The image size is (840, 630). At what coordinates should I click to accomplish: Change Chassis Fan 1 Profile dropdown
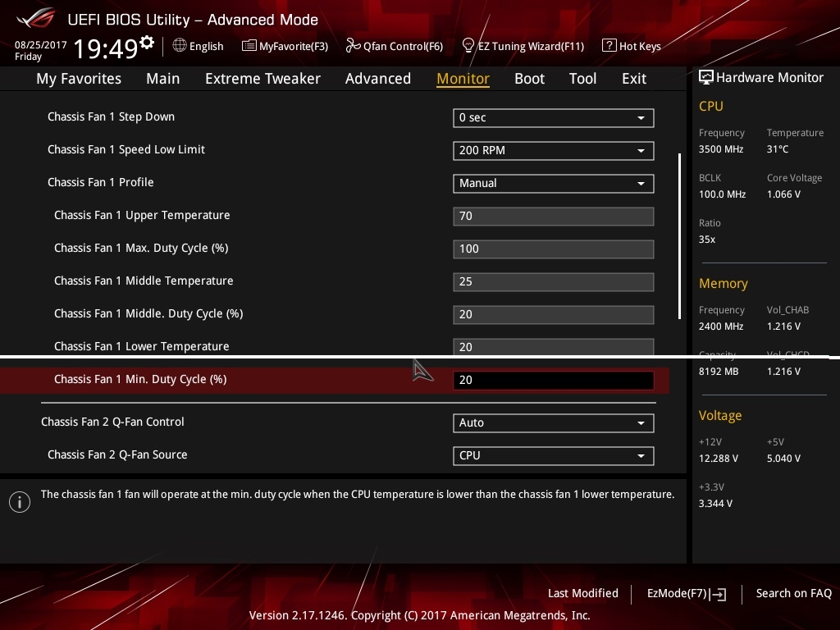tap(553, 183)
